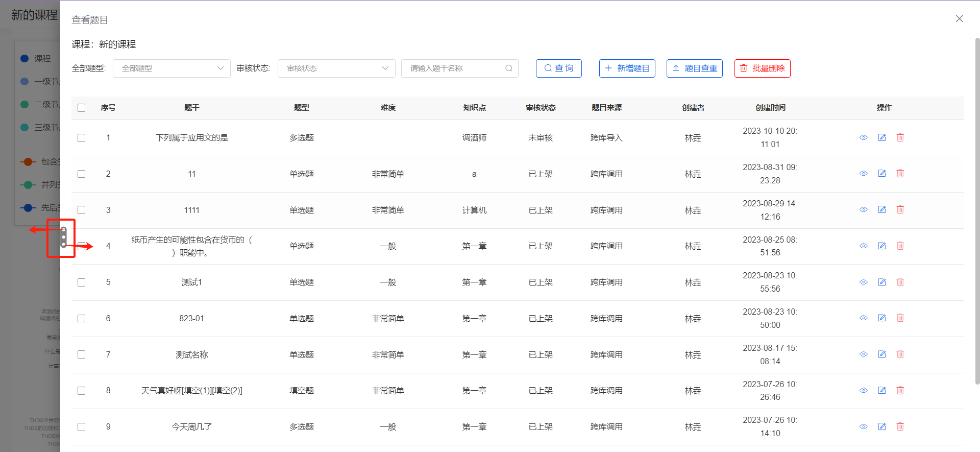The image size is (980, 452).
Task: View details of question 测试1
Action: click(863, 282)
